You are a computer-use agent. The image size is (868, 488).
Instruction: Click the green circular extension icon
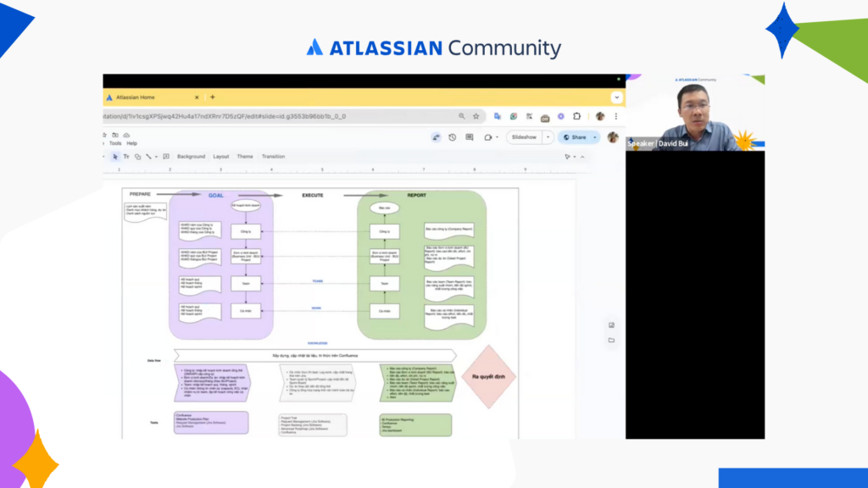(514, 116)
